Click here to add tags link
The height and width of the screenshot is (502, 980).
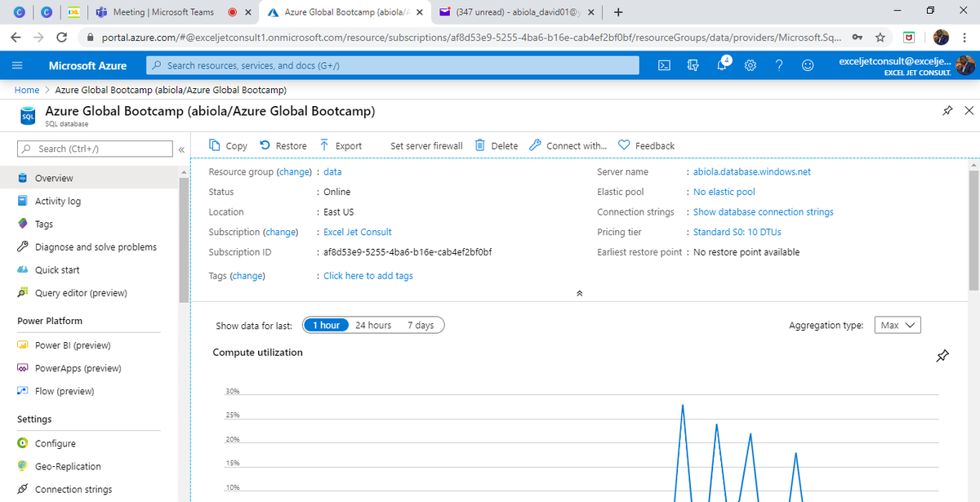click(368, 276)
